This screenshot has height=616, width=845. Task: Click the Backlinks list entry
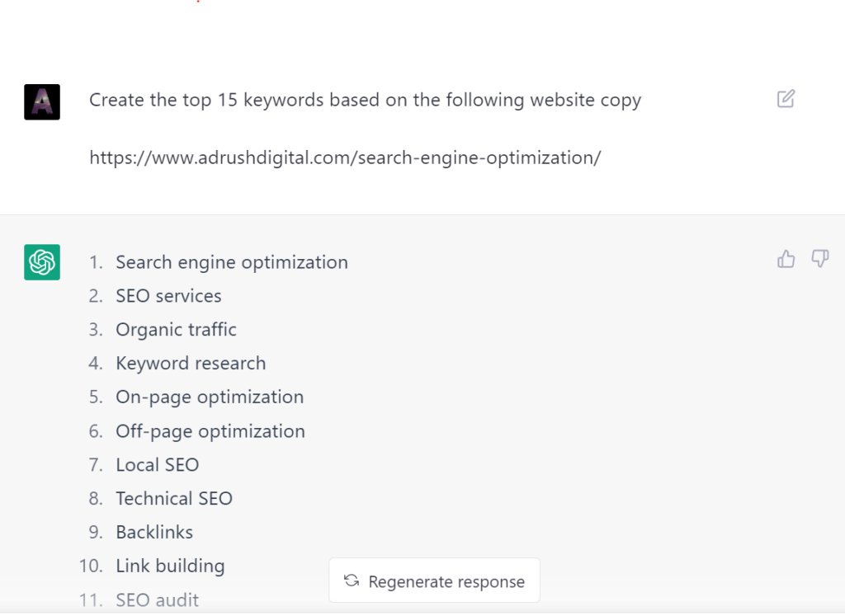(x=154, y=532)
